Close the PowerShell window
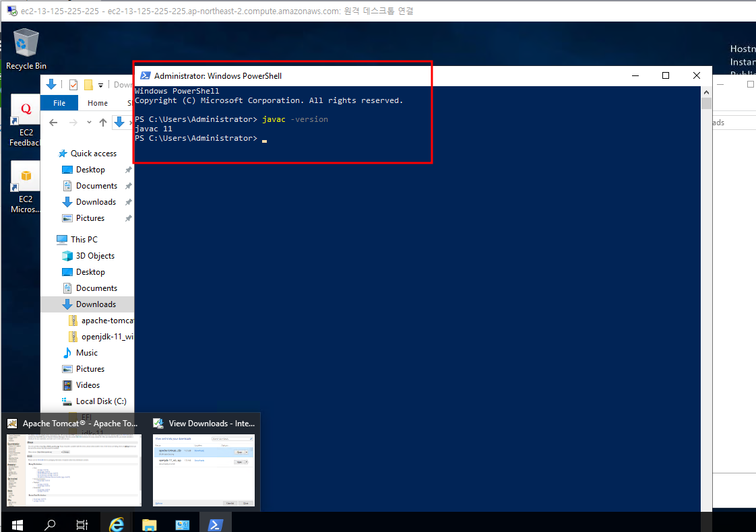Viewport: 756px width, 532px height. tap(697, 75)
